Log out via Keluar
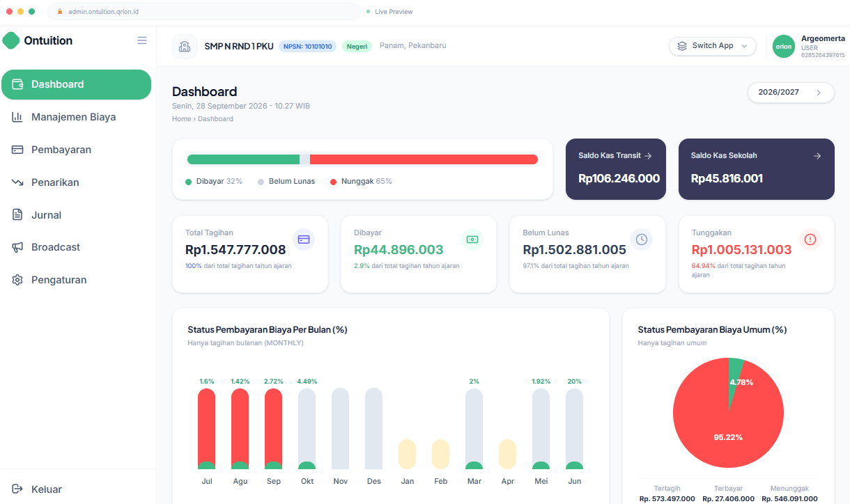 76,489
